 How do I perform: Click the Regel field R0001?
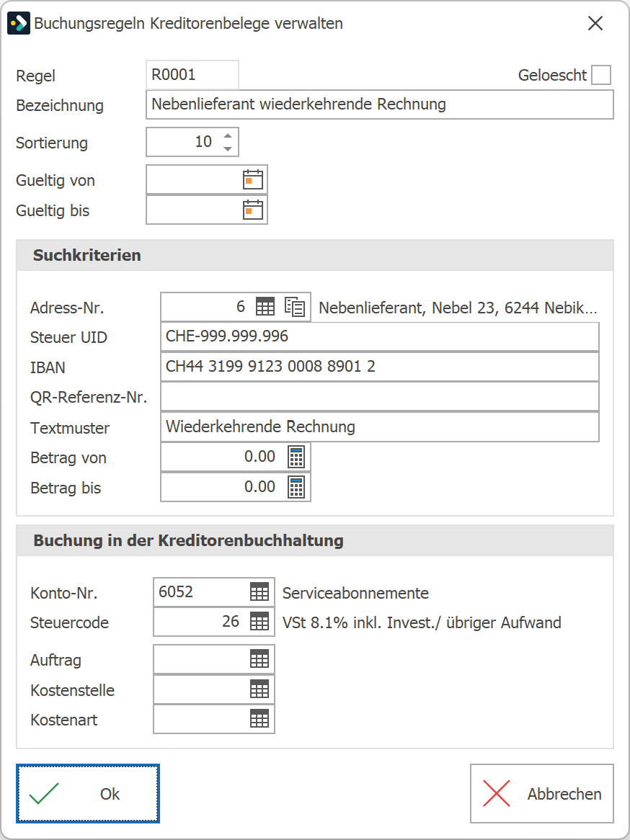192,75
